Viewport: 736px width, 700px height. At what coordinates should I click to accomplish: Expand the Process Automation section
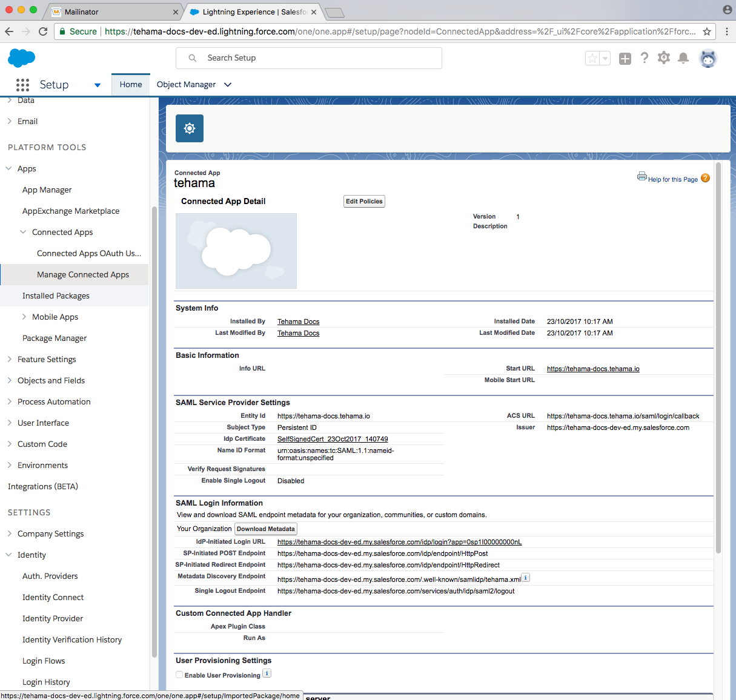point(10,401)
